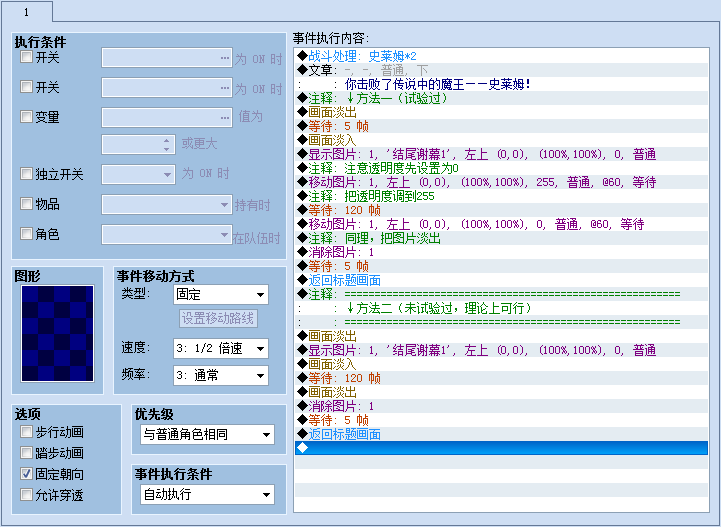Select 移动图片 command with opacity 255
Screen dimensions: 721x527
(x=501, y=182)
